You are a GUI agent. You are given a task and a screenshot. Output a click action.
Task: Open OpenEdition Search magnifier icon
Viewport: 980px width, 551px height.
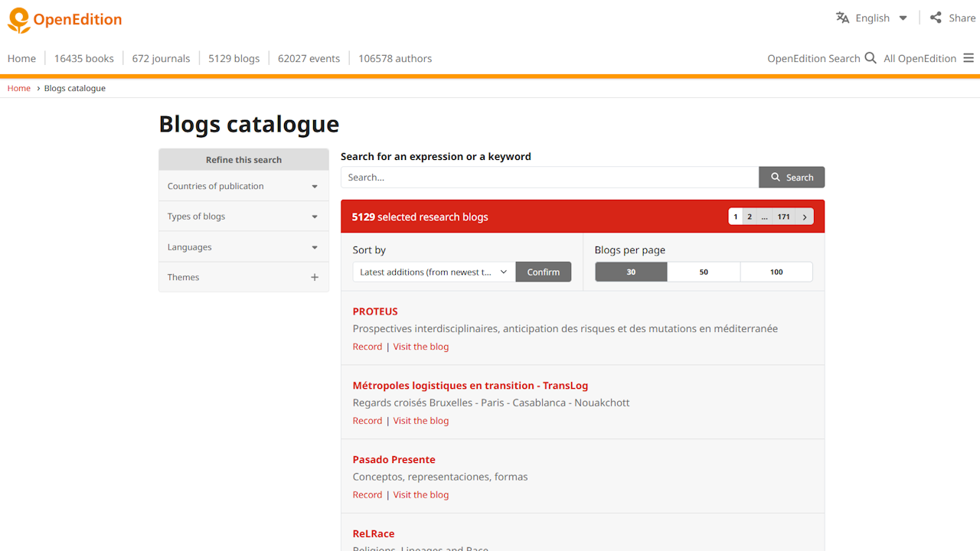tap(871, 58)
